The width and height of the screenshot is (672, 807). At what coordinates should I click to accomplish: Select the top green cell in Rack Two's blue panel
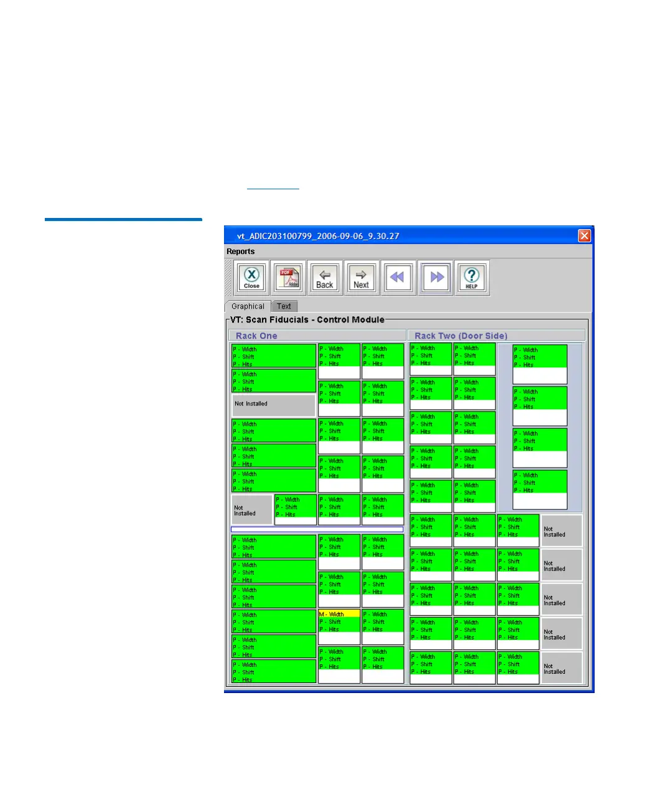(540, 364)
